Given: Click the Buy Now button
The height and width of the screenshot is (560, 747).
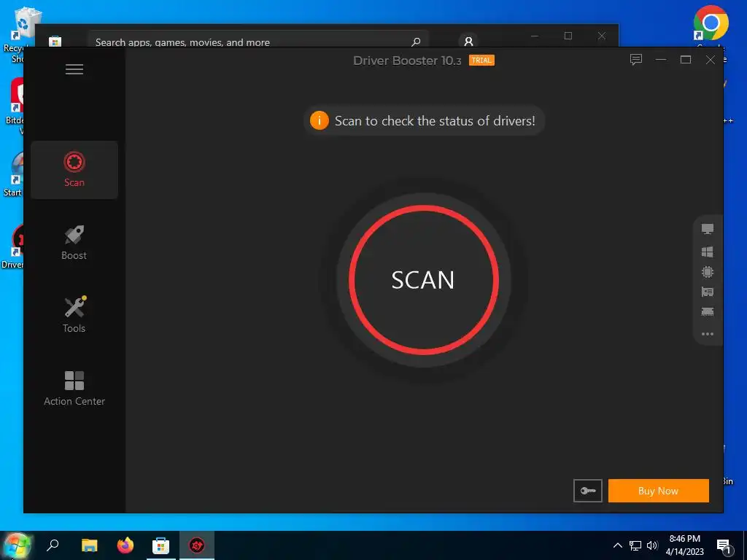Looking at the screenshot, I should click(659, 491).
